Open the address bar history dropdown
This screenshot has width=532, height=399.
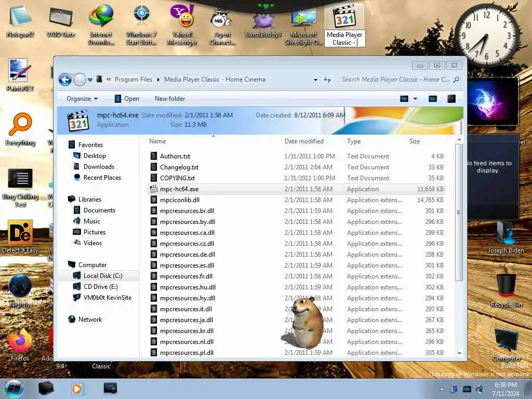coord(315,80)
